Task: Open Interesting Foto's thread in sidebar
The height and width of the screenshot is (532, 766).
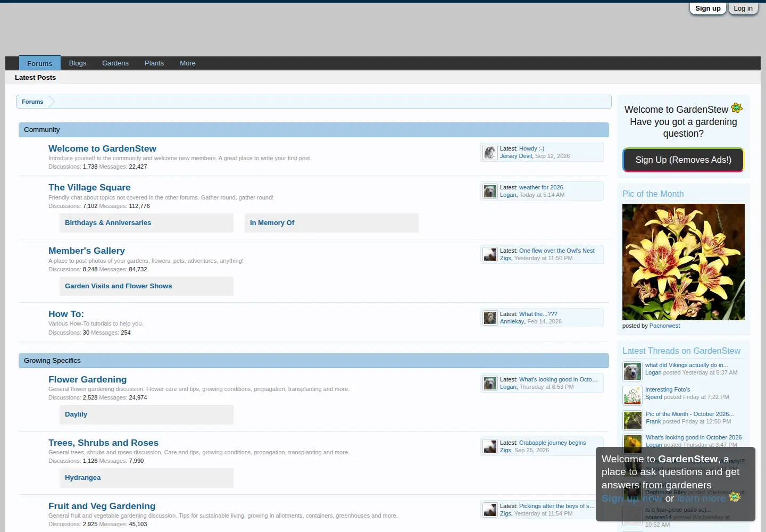Action: click(668, 389)
